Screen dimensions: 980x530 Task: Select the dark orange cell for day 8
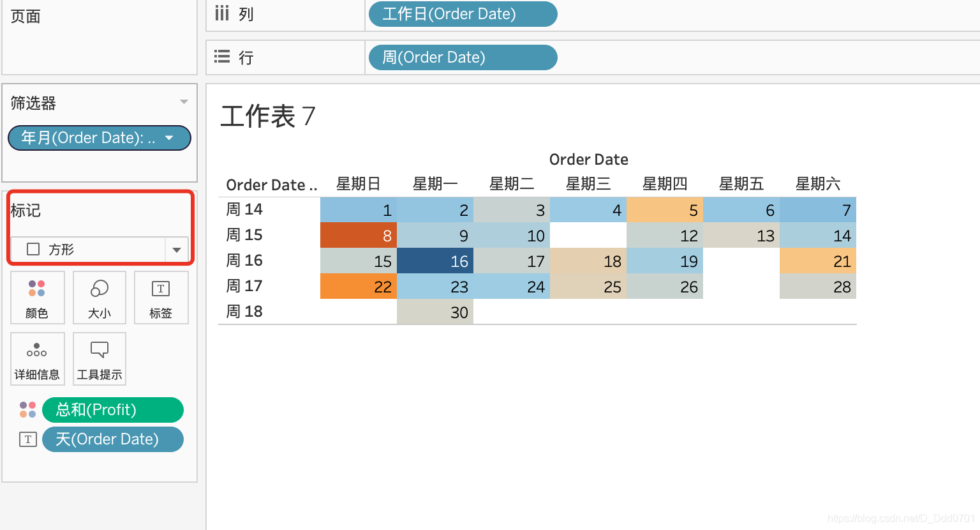click(359, 235)
